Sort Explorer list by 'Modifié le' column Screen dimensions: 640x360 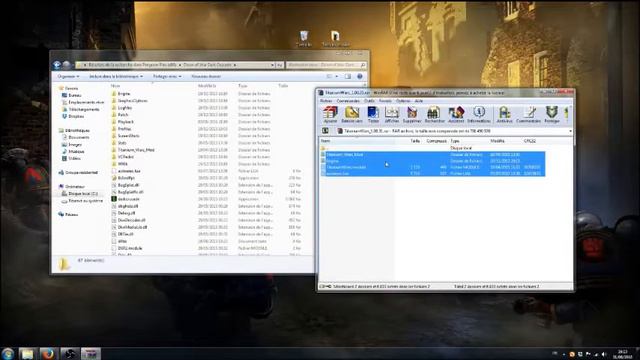pos(207,86)
